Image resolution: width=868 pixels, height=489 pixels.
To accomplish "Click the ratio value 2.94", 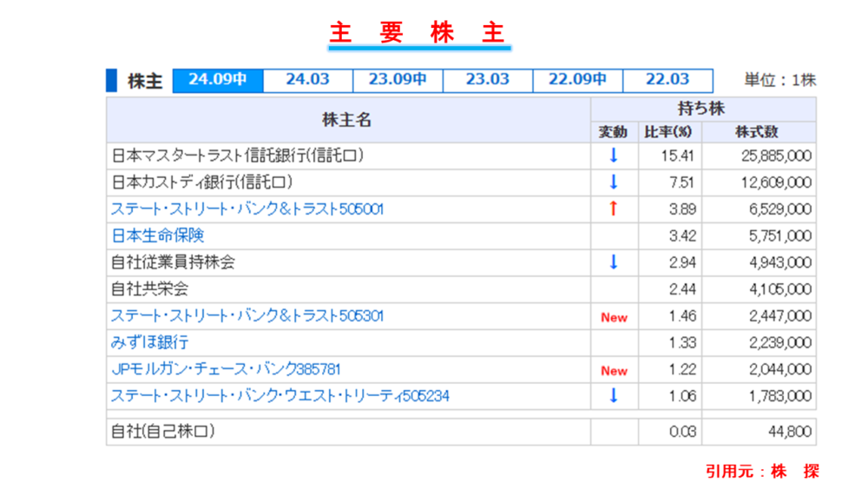I will click(681, 262).
